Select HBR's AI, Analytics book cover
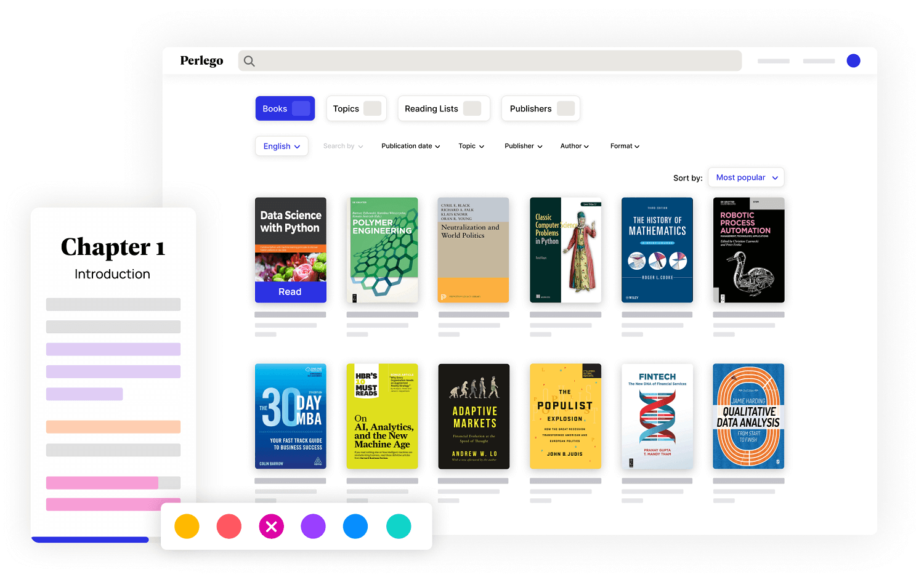The width and height of the screenshot is (924, 582). 383,416
